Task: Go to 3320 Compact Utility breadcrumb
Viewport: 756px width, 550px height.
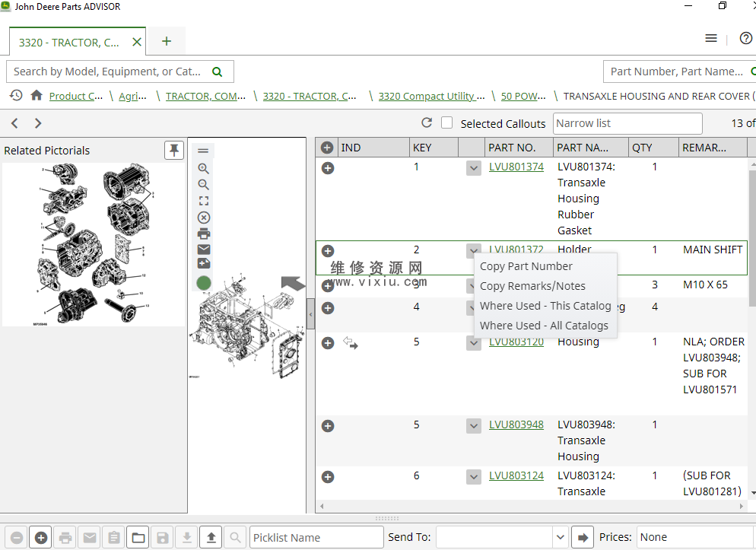Action: click(x=431, y=96)
